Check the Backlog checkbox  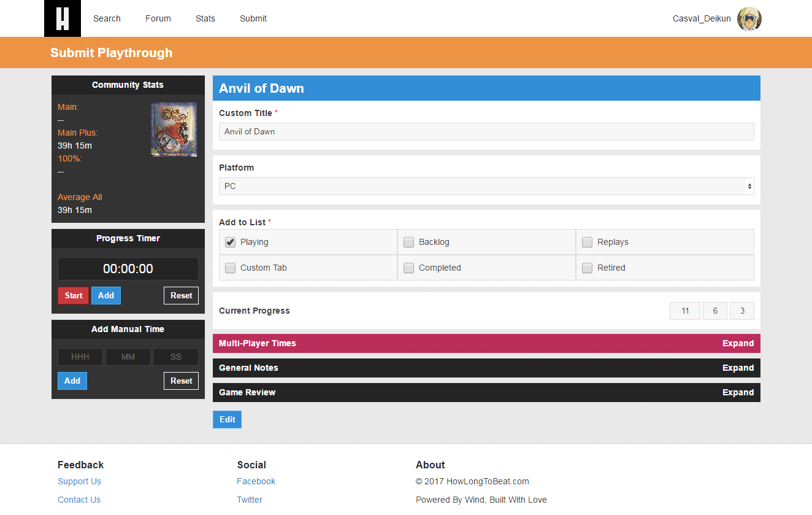point(408,242)
